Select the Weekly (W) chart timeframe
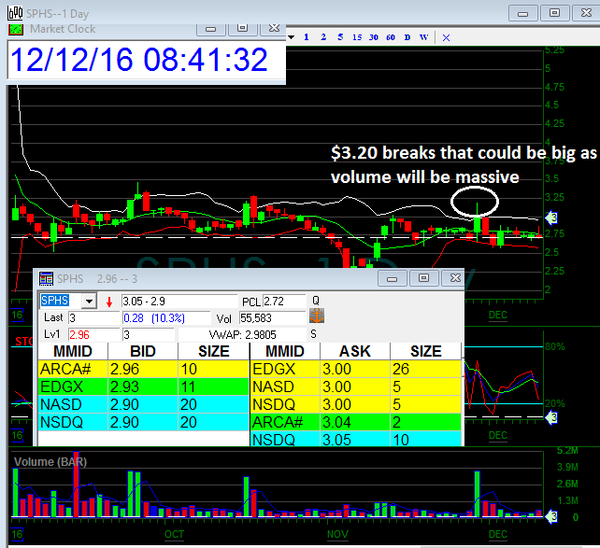 [x=424, y=37]
